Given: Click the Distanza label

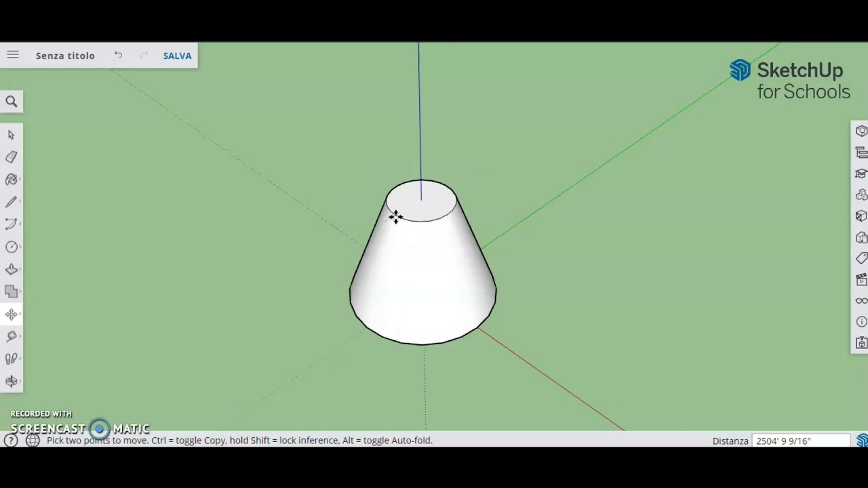Looking at the screenshot, I should click(x=730, y=441).
